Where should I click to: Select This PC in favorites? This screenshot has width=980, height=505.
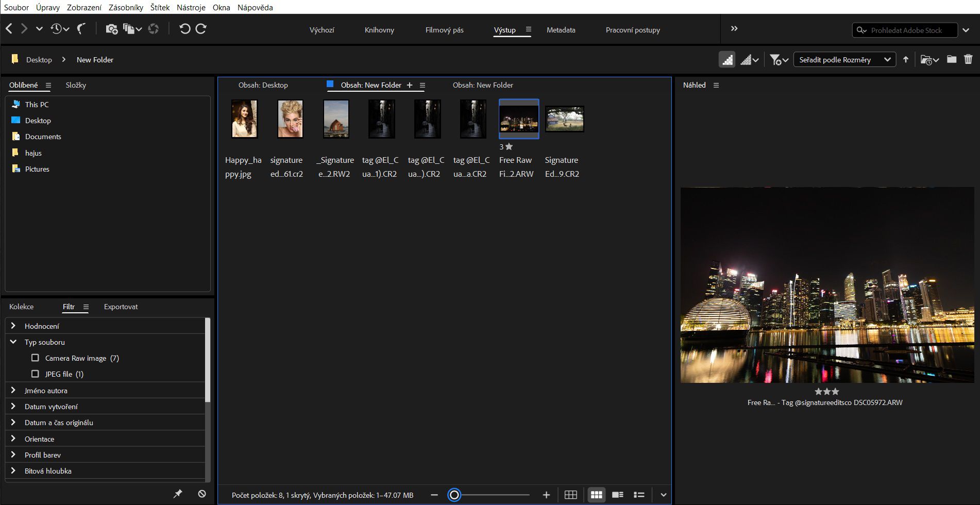pyautogui.click(x=37, y=104)
